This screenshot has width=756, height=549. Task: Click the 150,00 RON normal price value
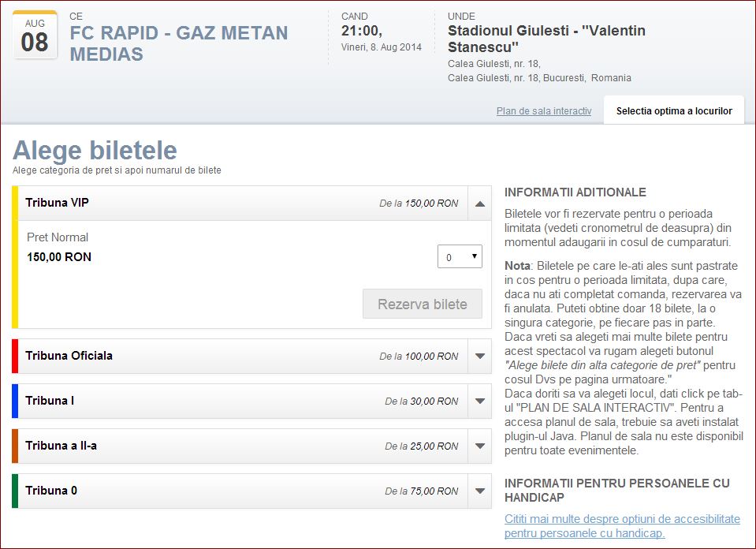(x=59, y=257)
